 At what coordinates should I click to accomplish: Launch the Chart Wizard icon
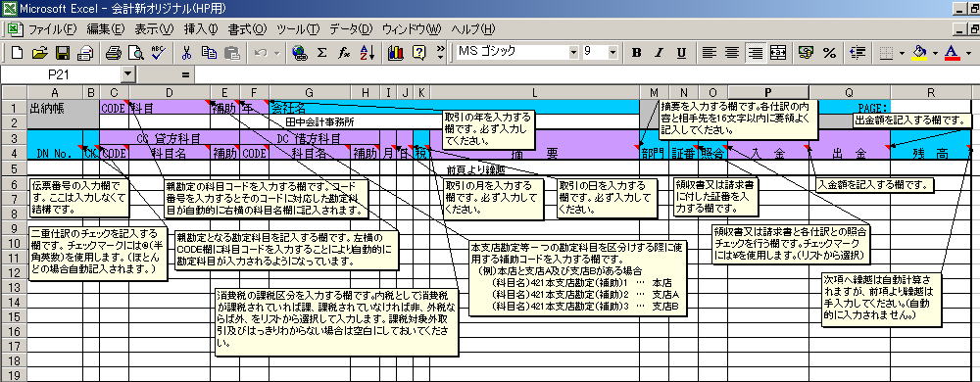(396, 53)
